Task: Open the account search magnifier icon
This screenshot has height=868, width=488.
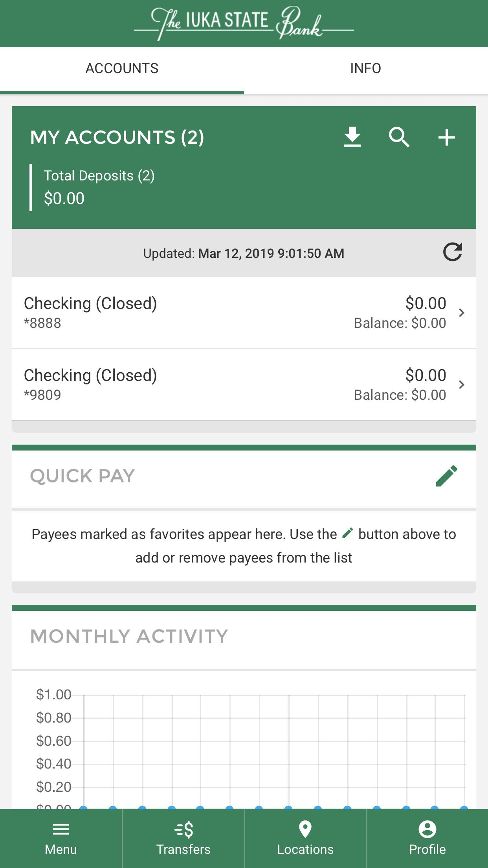Action: coord(399,137)
